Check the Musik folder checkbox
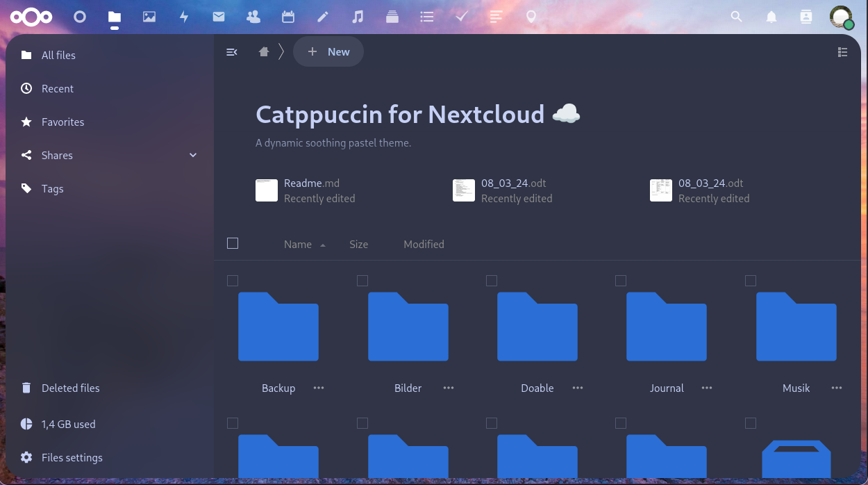Screen dimensions: 868x485 coord(751,281)
